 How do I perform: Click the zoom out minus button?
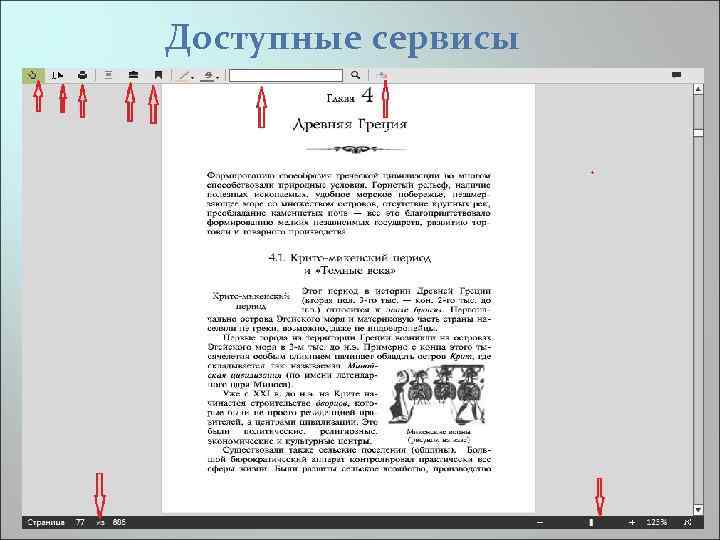(540, 523)
